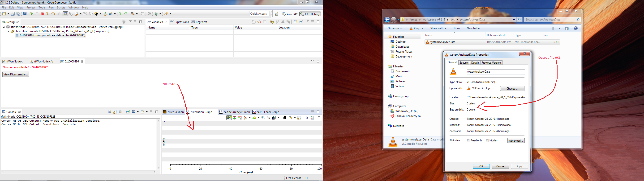Open the Security tab in Properties dialog

(x=464, y=63)
